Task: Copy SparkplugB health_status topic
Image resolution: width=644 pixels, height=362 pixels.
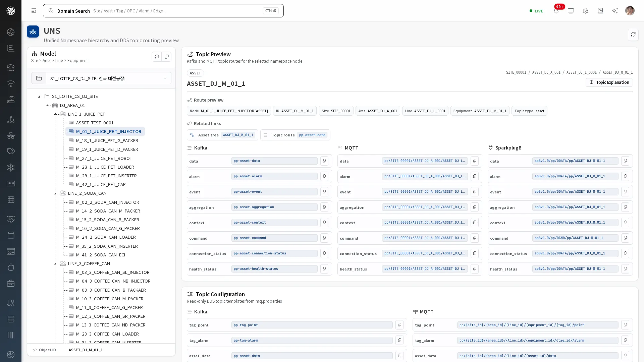Action: [625, 269]
